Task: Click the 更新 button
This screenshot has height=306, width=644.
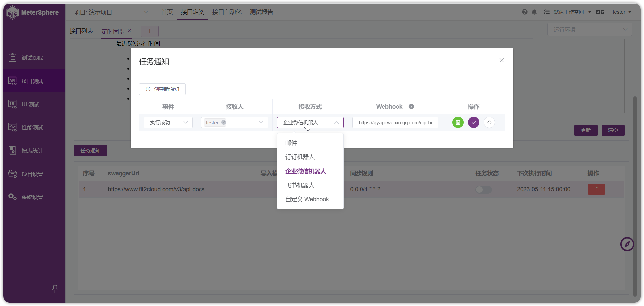Action: (x=586, y=130)
